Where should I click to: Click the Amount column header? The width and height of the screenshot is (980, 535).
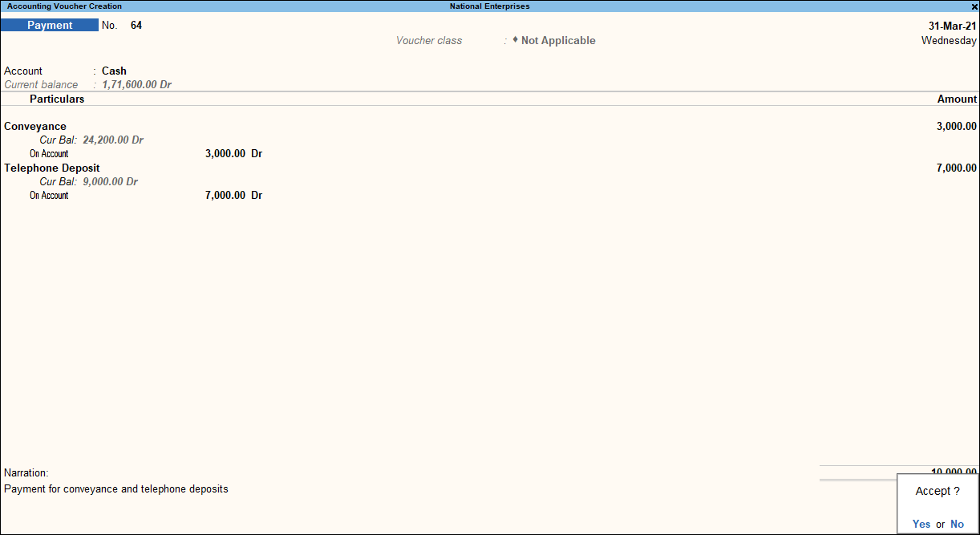[958, 99]
